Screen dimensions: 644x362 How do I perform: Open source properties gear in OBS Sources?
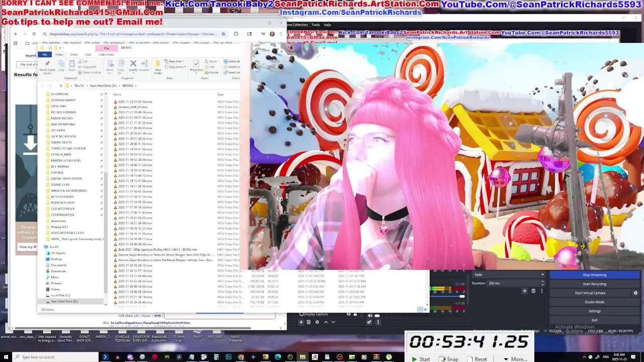[x=317, y=322]
